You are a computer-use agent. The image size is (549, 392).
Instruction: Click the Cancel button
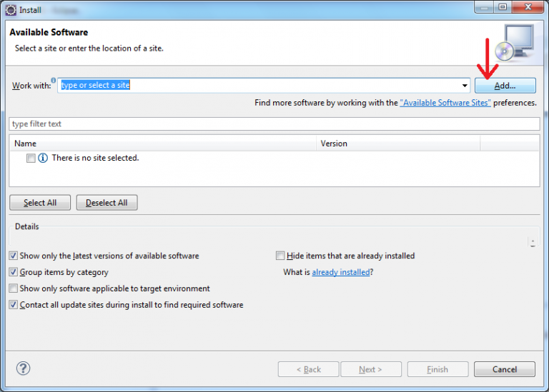(504, 369)
